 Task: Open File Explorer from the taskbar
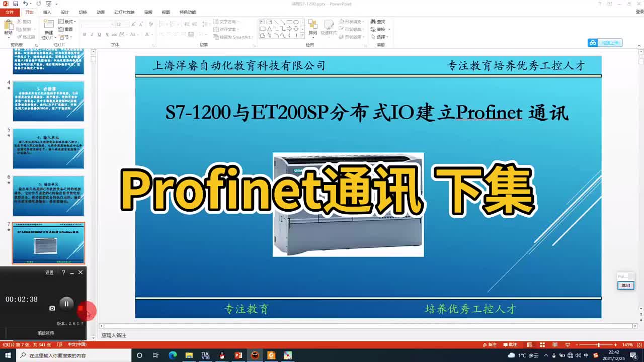pos(189,355)
